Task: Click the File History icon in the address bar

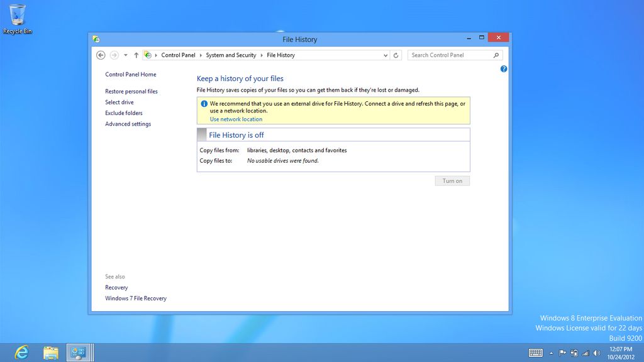Action: pos(147,55)
